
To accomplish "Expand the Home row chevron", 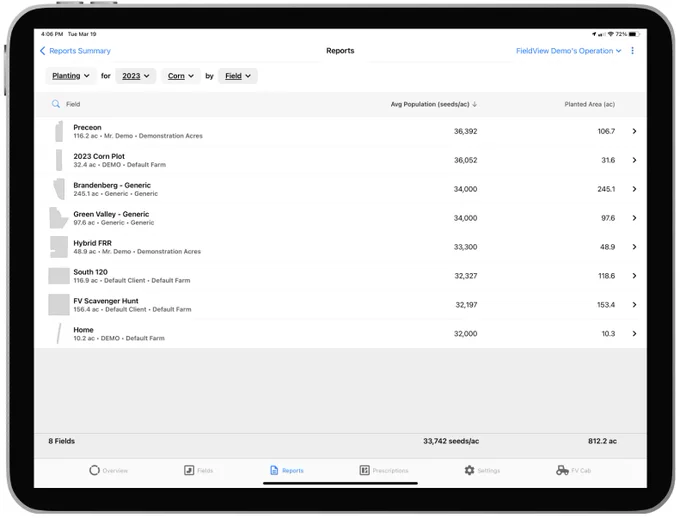I will [x=634, y=334].
